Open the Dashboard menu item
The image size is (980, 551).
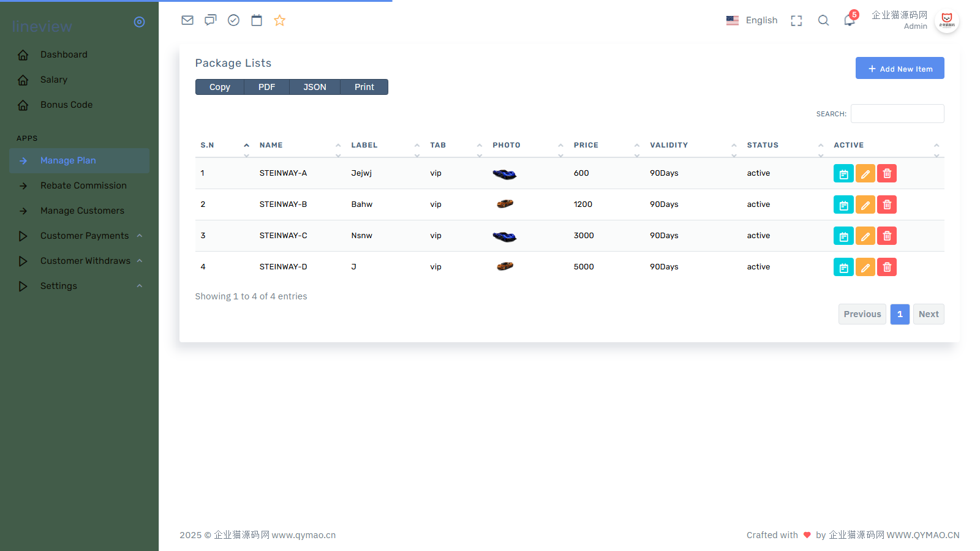tap(64, 54)
